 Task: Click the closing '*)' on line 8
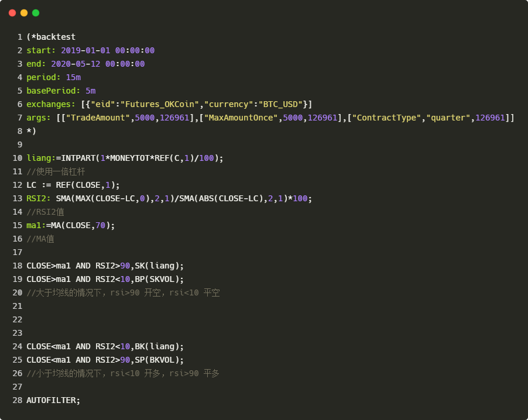31,131
